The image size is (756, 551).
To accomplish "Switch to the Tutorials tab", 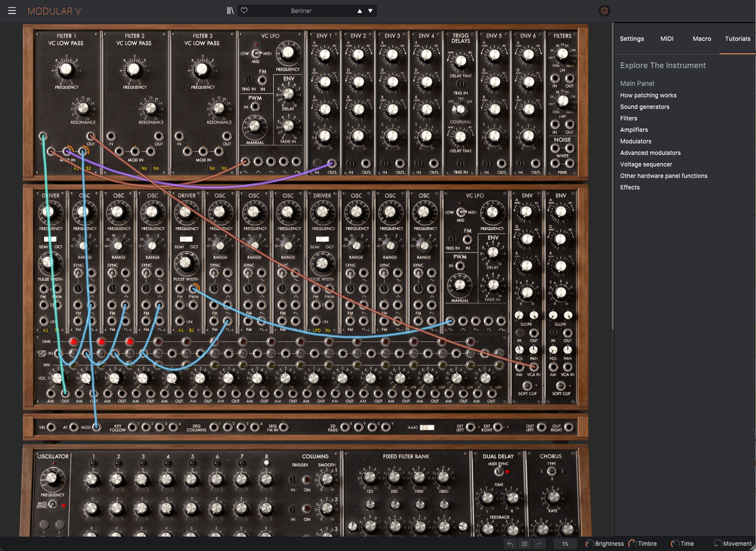I will 737,39.
